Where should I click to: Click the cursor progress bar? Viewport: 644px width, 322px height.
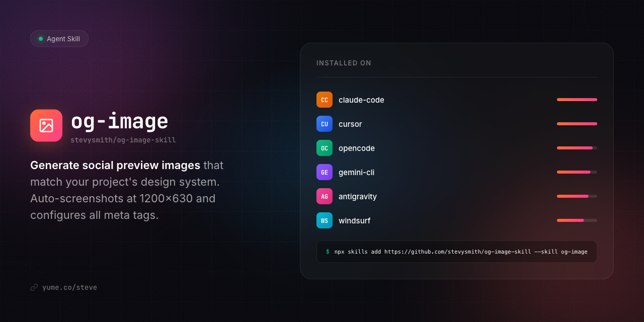(x=577, y=124)
